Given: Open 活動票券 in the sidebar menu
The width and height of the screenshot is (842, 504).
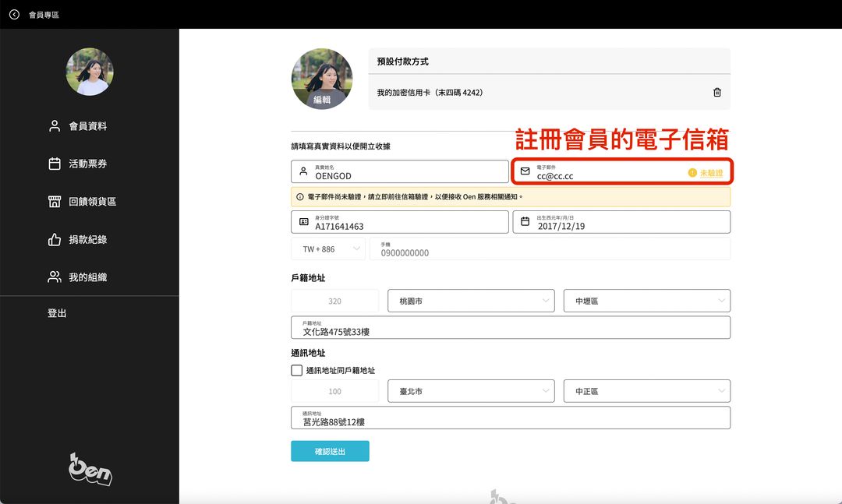Looking at the screenshot, I should tap(88, 164).
